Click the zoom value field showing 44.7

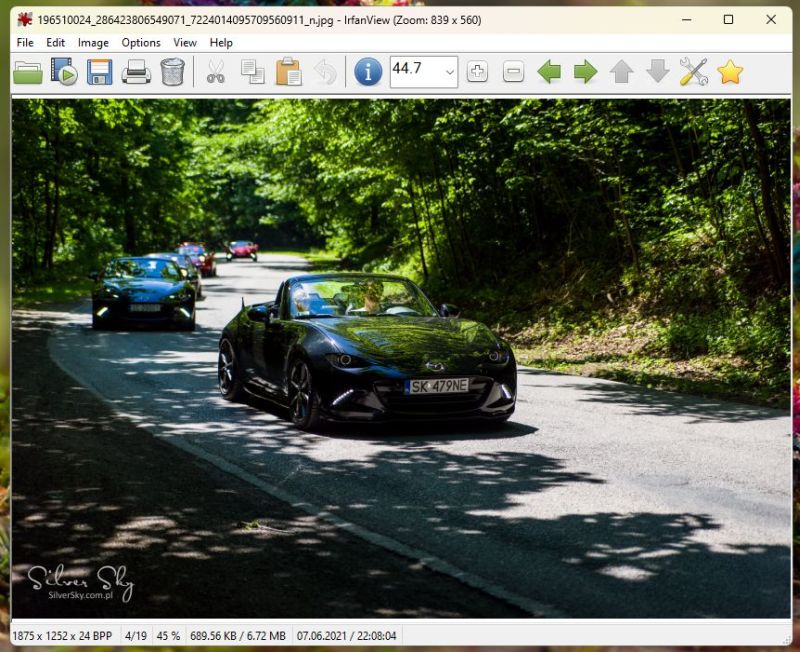point(414,70)
